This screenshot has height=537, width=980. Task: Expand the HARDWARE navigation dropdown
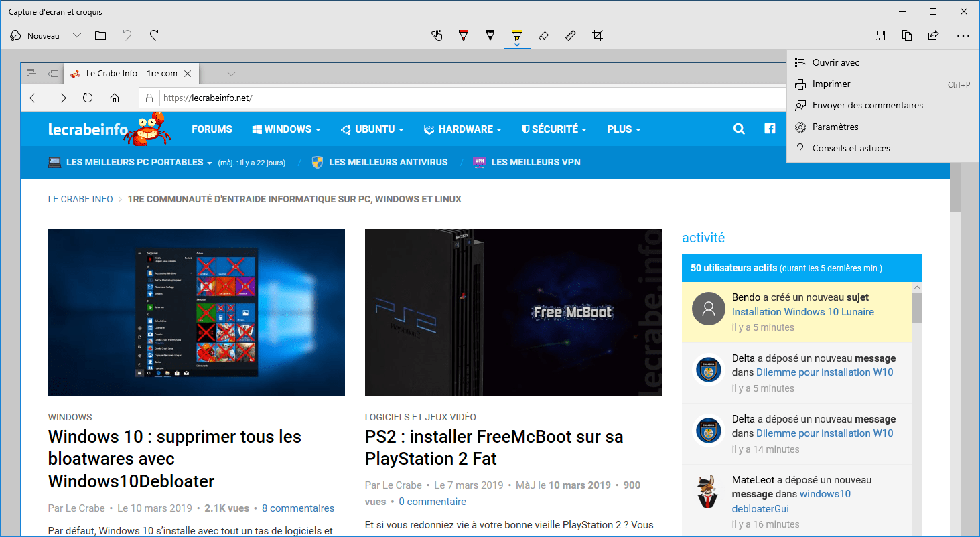[x=463, y=129]
